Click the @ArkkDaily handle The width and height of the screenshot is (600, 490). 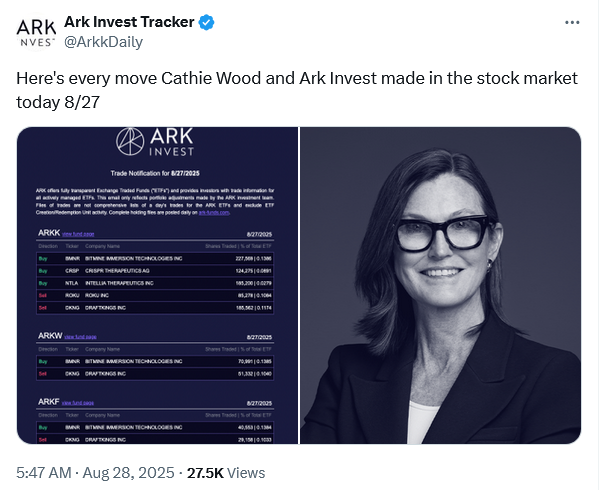pyautogui.click(x=103, y=42)
